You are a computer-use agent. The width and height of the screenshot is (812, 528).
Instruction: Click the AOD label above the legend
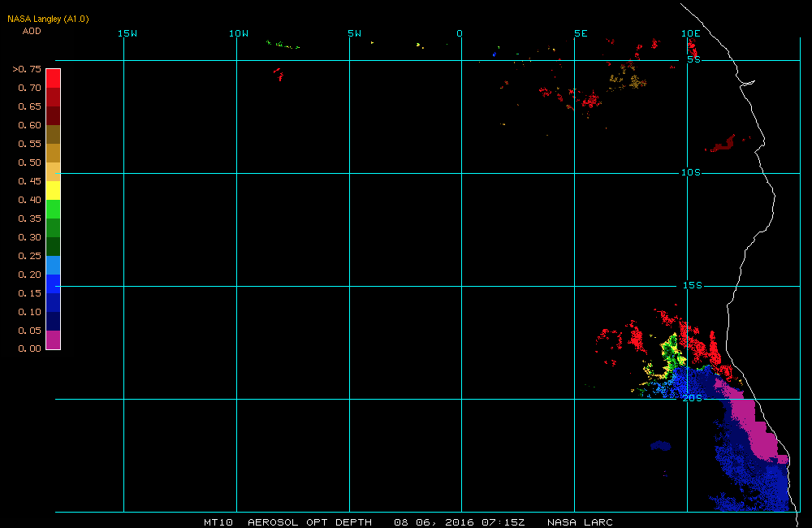coord(32,31)
